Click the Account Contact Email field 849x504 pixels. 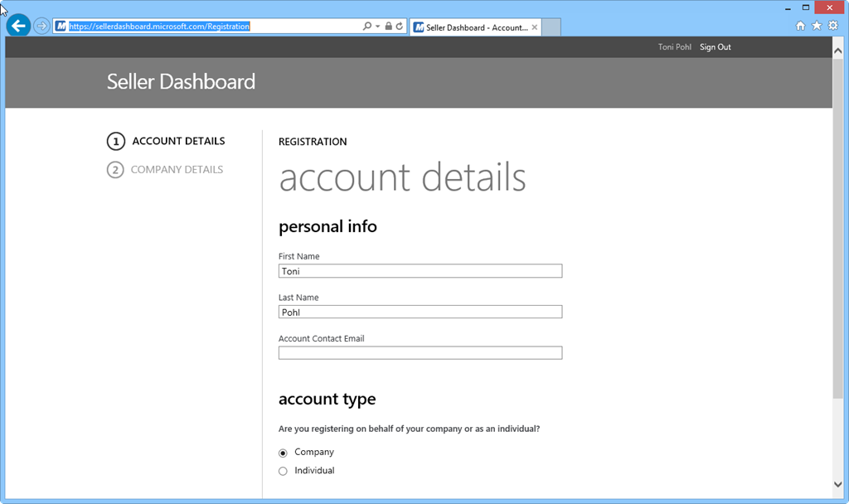420,353
